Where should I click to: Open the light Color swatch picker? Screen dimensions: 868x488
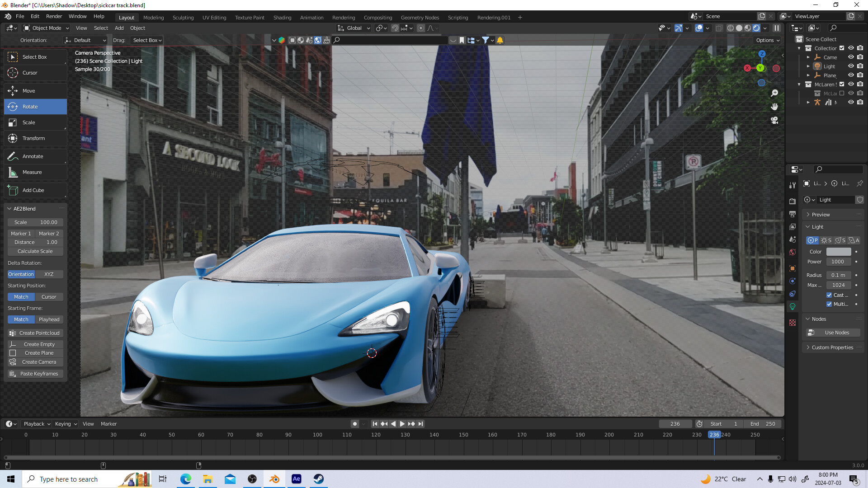(838, 252)
